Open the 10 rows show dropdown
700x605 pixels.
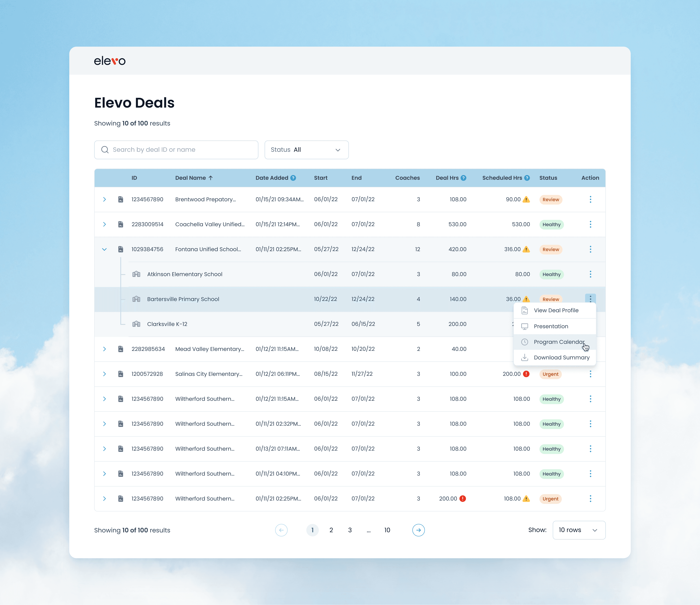(x=579, y=530)
